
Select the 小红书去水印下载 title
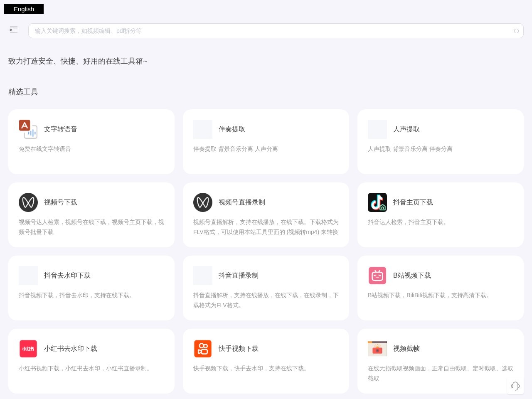coord(71,349)
